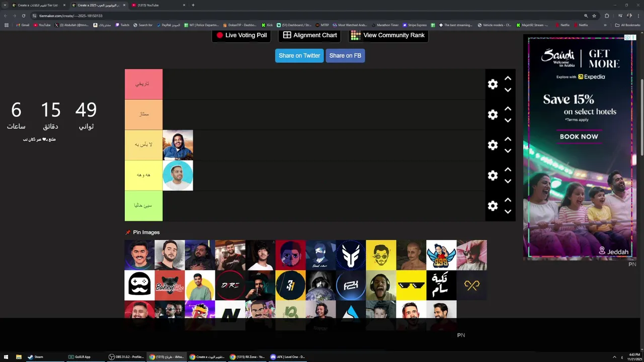Pick the DARE circular logo image
Image resolution: width=644 pixels, height=362 pixels.
point(230,285)
